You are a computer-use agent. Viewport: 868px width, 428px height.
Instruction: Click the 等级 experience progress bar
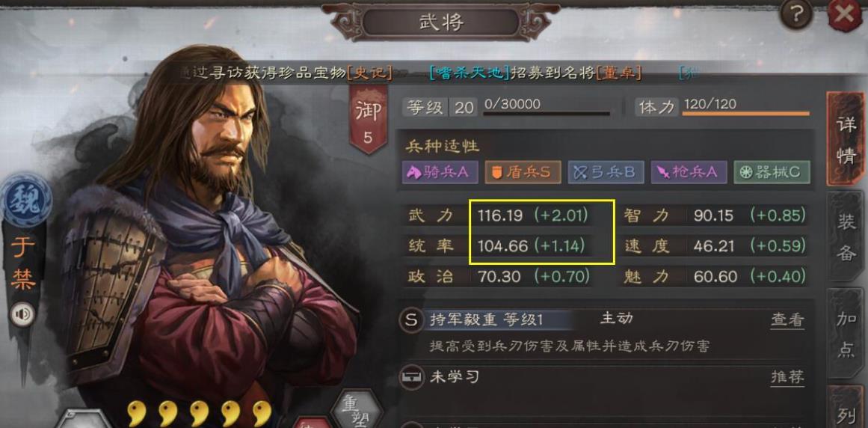click(x=547, y=113)
